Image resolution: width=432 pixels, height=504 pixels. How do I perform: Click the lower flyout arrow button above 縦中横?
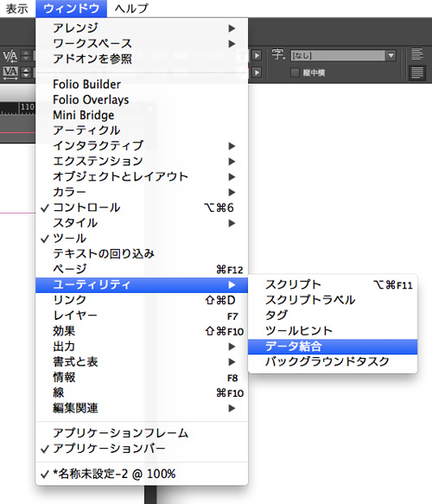point(257,73)
